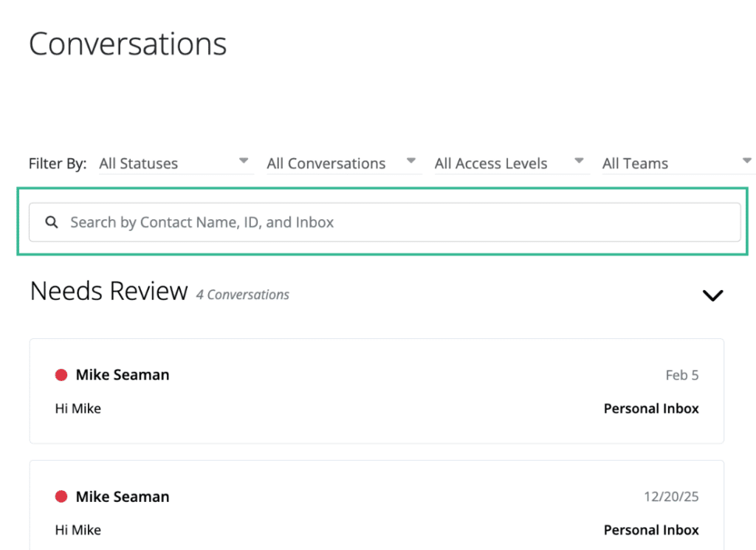Click the Hi Mike message preview text
Viewport: 756px width, 550px height.
click(77, 408)
